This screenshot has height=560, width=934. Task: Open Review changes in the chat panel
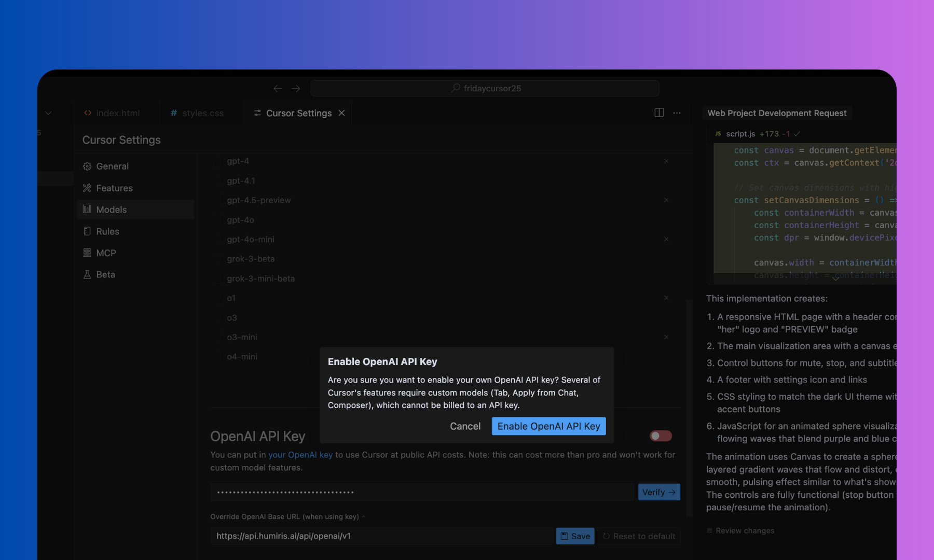tap(740, 530)
